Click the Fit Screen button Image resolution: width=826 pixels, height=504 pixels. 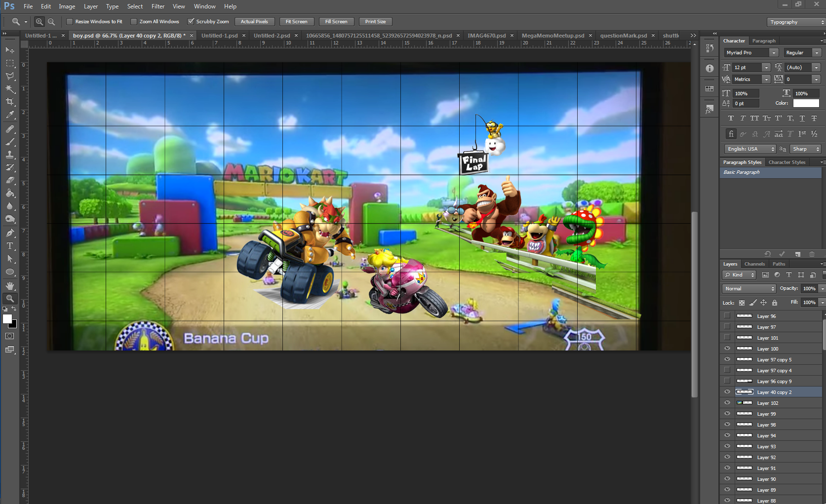point(296,22)
